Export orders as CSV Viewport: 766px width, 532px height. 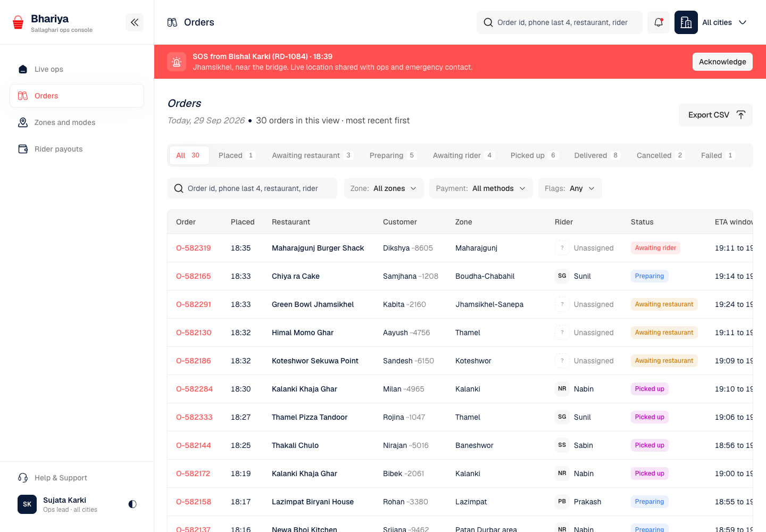coord(715,115)
